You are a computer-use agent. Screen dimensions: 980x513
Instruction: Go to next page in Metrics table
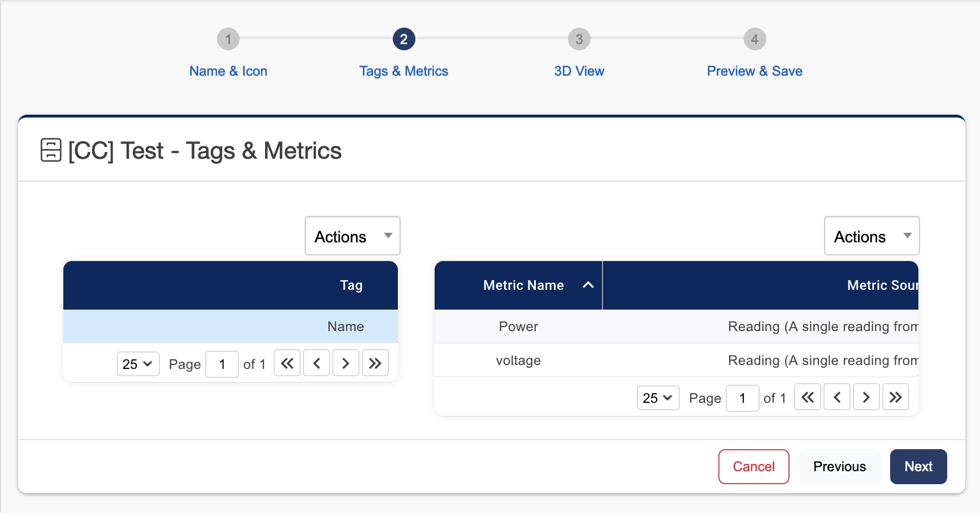coord(866,397)
